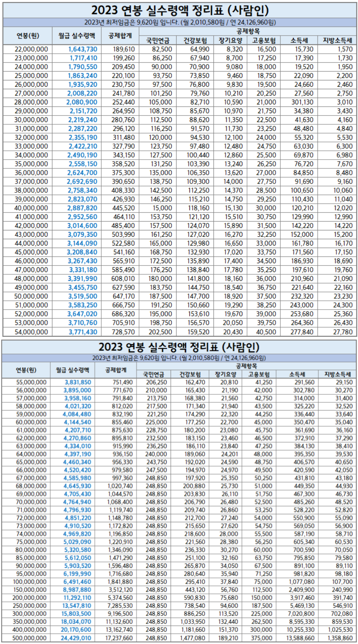Select 지방소득세 value 9,160 in 37,000,000 row
This screenshot has width=358, height=644.
[x=345, y=182]
